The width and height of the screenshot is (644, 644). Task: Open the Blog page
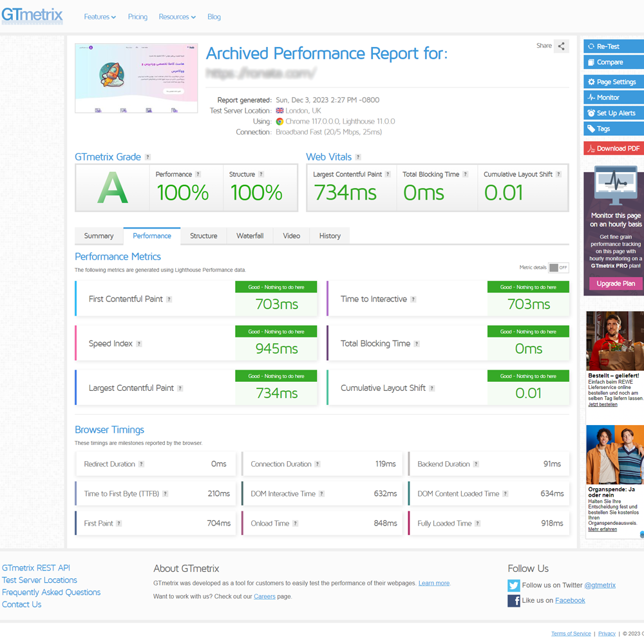tap(214, 17)
